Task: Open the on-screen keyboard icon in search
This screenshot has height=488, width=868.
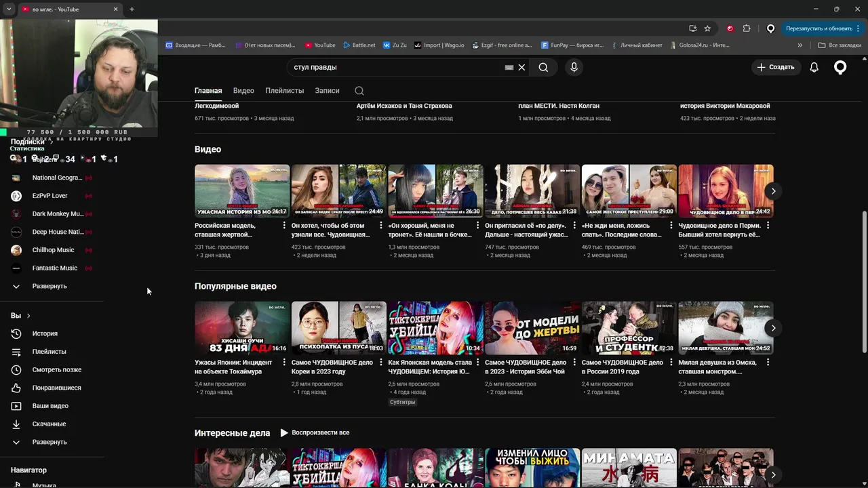Action: click(x=509, y=67)
